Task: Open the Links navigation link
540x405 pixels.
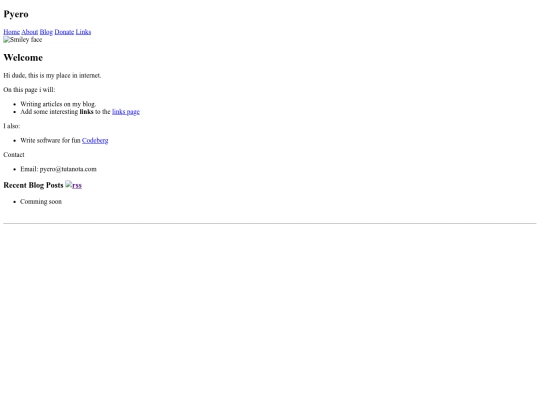Action: click(83, 32)
